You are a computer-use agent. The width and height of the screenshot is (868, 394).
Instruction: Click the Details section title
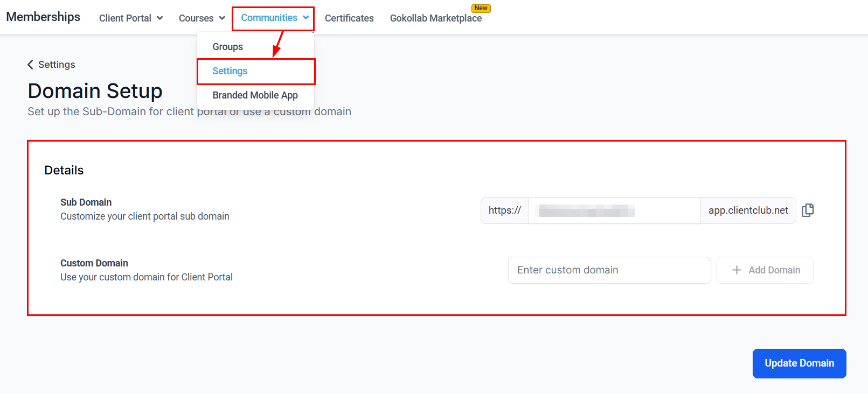64,170
